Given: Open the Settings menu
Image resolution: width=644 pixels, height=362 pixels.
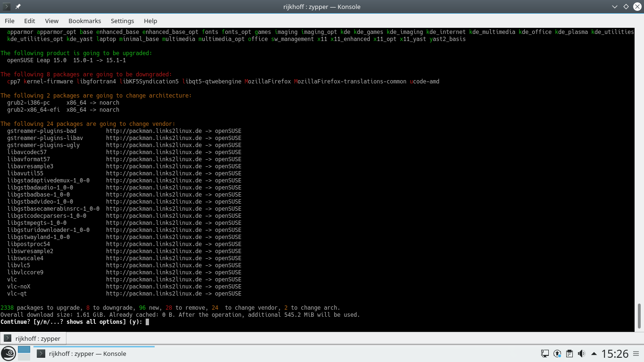Looking at the screenshot, I should 123,21.
